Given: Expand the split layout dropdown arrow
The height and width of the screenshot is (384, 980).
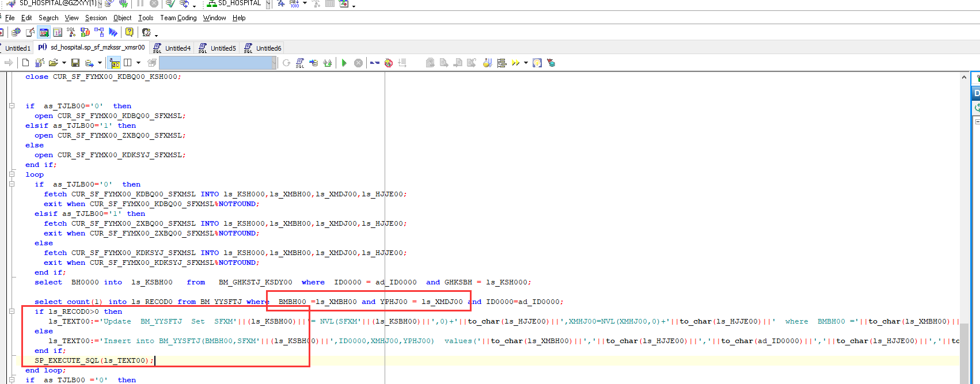Looking at the screenshot, I should click(138, 63).
